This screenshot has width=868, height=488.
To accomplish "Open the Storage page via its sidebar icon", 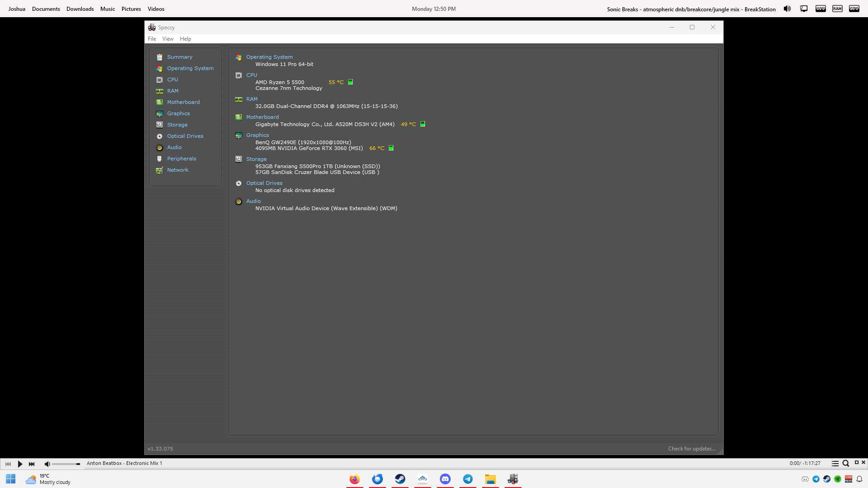I will click(x=160, y=125).
